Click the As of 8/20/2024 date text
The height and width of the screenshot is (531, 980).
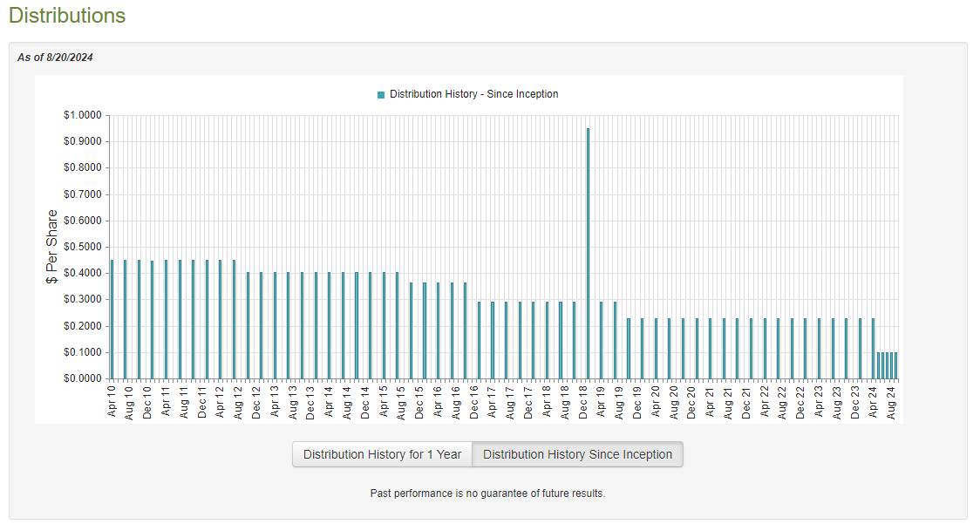click(55, 58)
